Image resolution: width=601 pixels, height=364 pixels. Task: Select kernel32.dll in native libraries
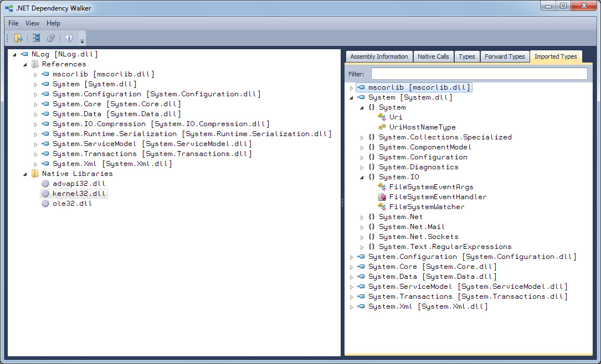[79, 193]
